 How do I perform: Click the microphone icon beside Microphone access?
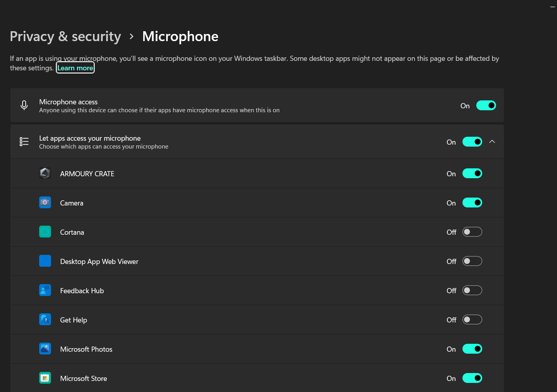24,105
